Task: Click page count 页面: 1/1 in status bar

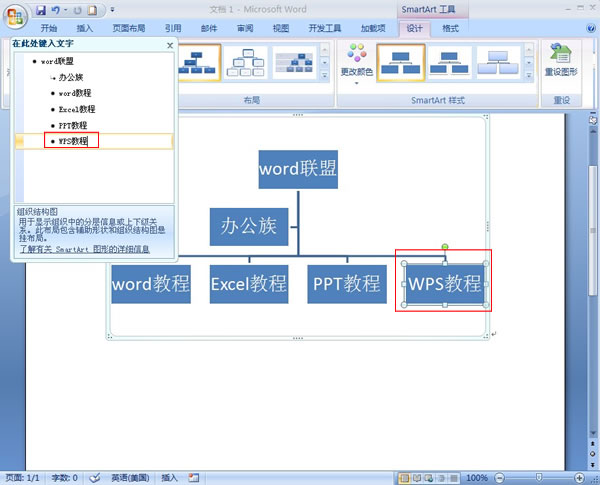Action: point(23,478)
